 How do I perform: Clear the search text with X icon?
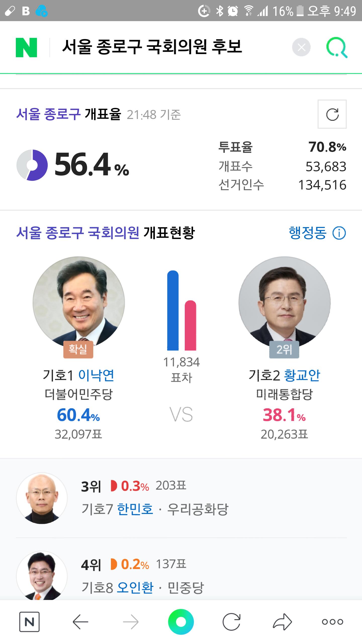tap(301, 47)
